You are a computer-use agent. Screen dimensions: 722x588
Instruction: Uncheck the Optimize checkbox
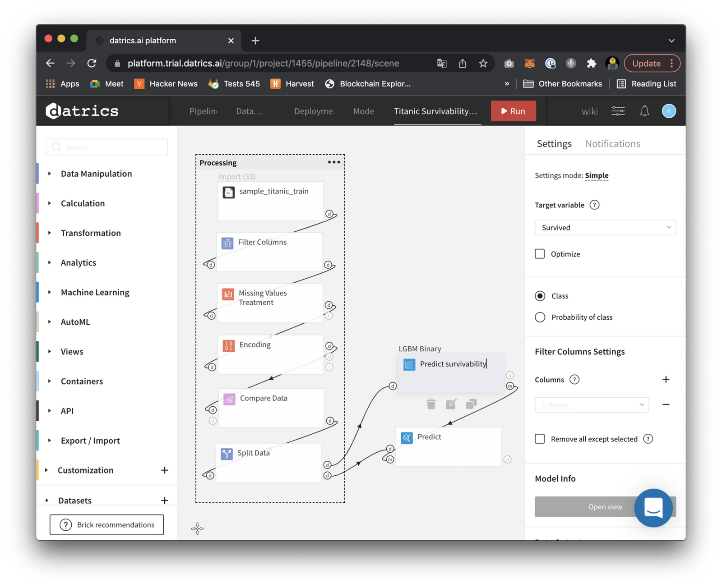click(x=539, y=253)
